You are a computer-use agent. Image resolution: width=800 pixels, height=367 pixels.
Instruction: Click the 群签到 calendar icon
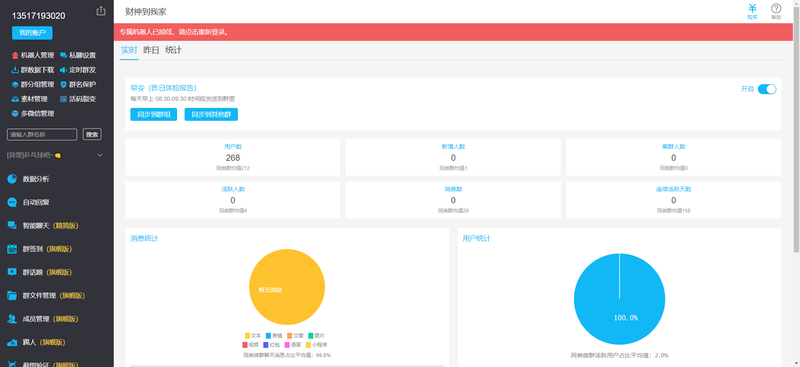12,249
